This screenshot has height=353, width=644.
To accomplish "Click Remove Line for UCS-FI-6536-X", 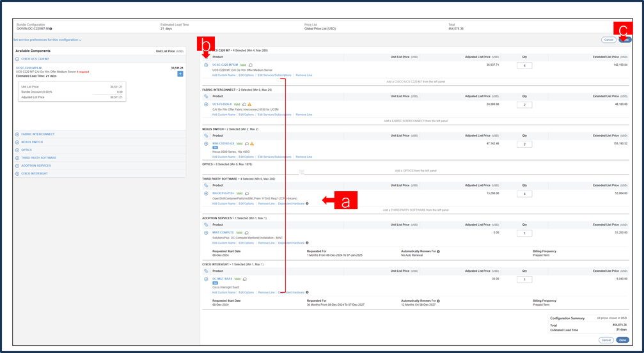I will 304,114.
